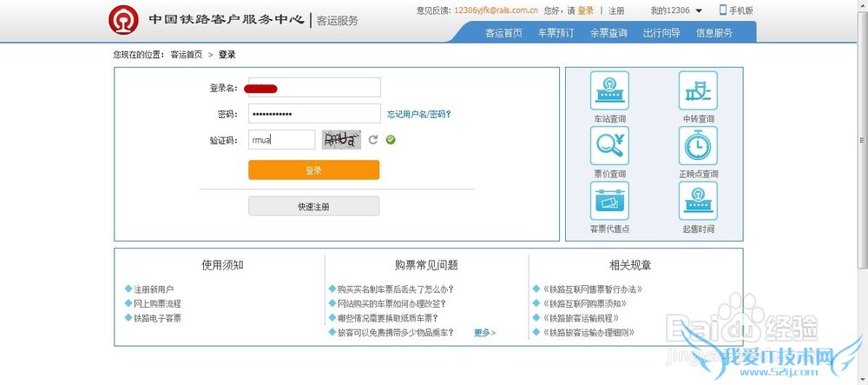Open the 网上购票流程 link

click(157, 303)
